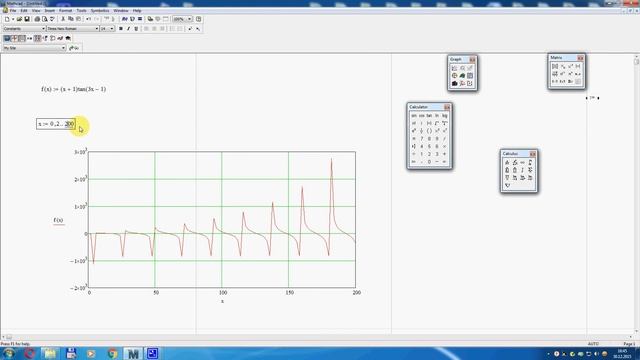
Task: Open Print Preview from the toolbar
Action: 44,19
